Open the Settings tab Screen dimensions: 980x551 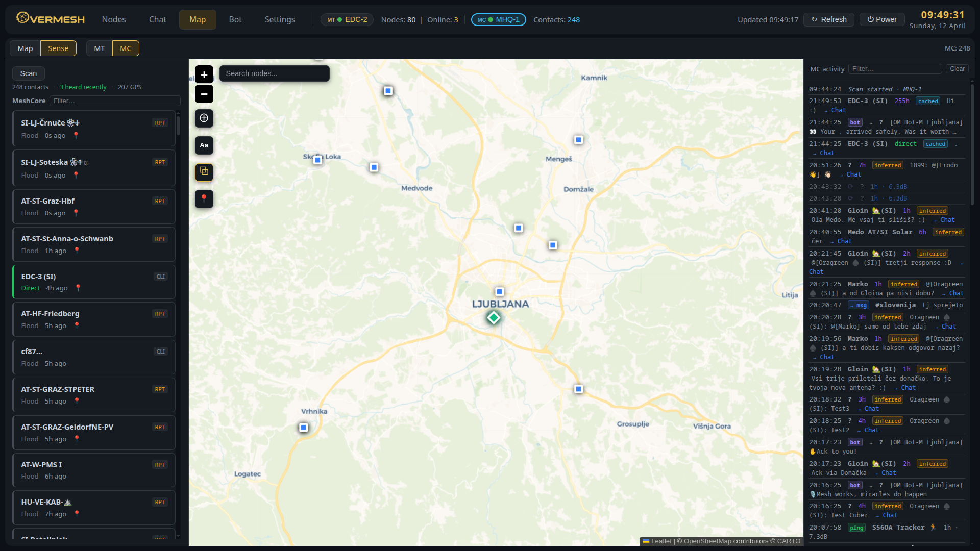coord(280,19)
